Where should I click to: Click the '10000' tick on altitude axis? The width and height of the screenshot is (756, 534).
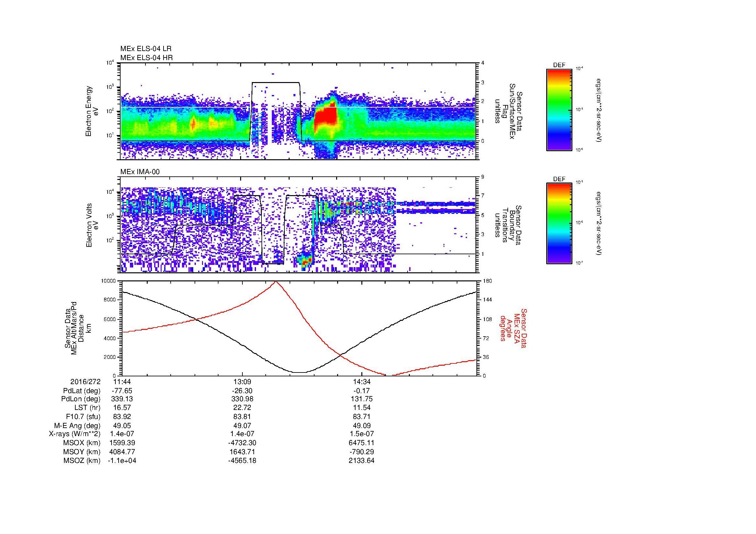(109, 281)
